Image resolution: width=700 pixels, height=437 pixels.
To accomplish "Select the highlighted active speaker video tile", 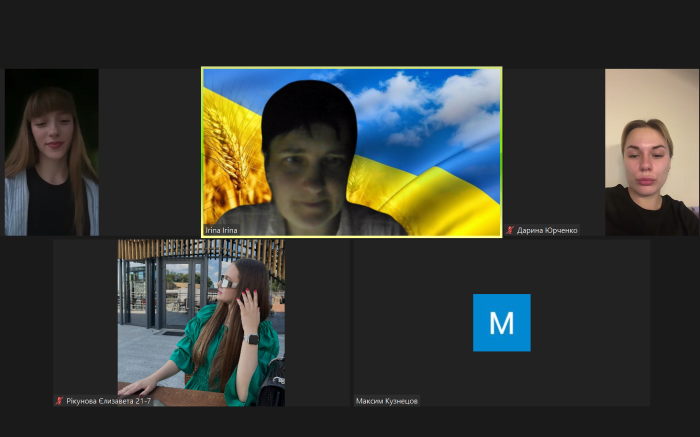I will click(351, 150).
